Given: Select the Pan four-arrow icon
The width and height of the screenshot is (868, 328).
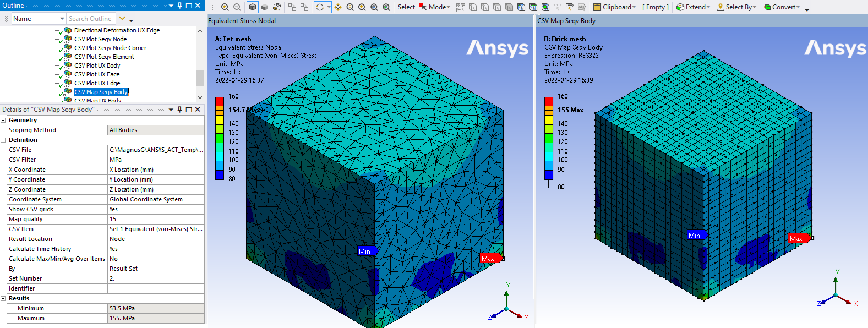Looking at the screenshot, I should tap(338, 7).
